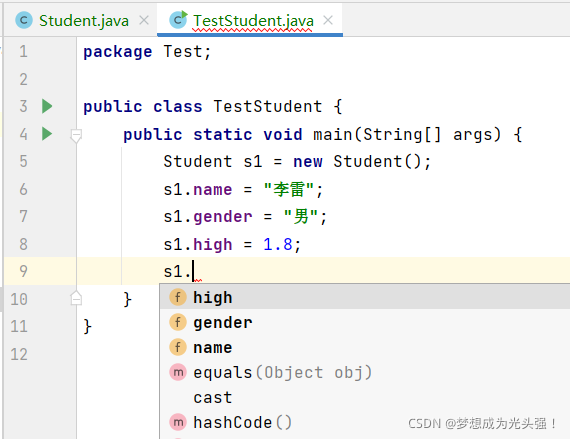570x439 pixels.
Task: Choose 'gender' field completion suggestion
Action: coord(365,322)
